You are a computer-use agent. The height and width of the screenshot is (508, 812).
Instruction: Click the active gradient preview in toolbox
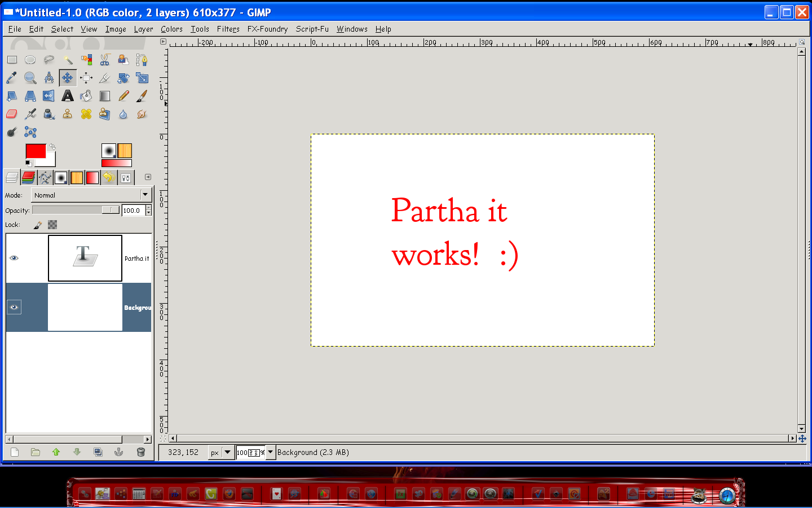117,163
